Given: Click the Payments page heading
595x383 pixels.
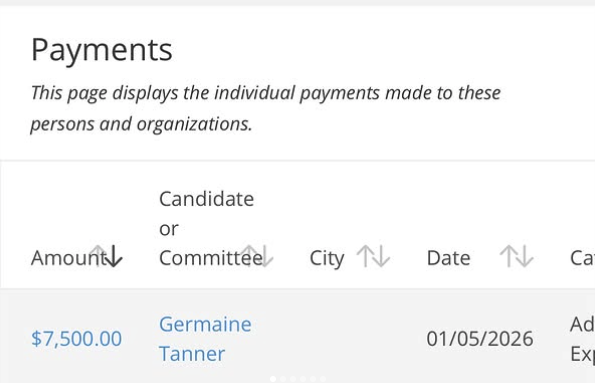Looking at the screenshot, I should (102, 50).
